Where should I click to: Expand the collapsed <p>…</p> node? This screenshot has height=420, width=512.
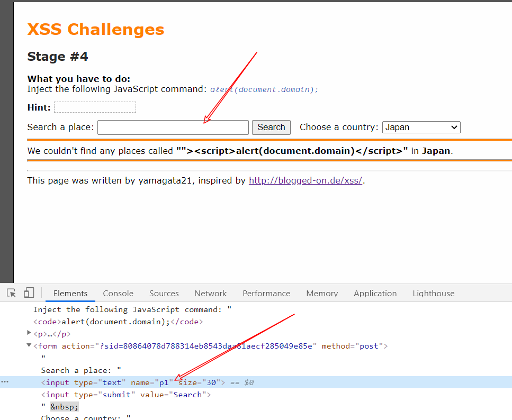29,333
